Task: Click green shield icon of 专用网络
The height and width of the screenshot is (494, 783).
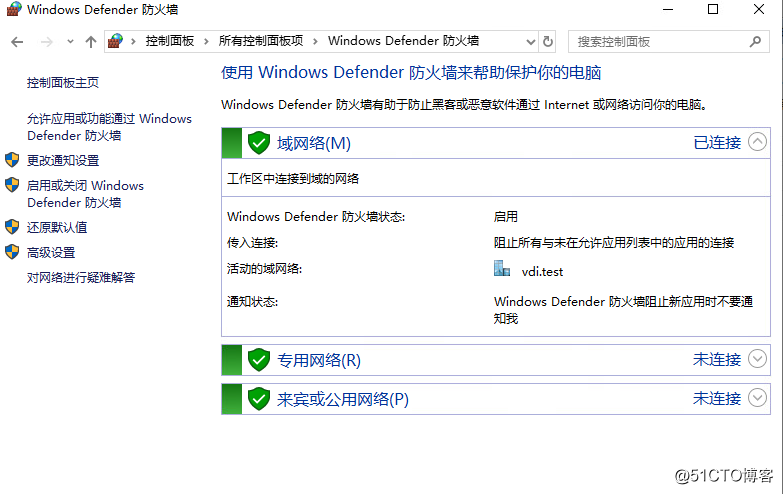Action: (x=259, y=360)
